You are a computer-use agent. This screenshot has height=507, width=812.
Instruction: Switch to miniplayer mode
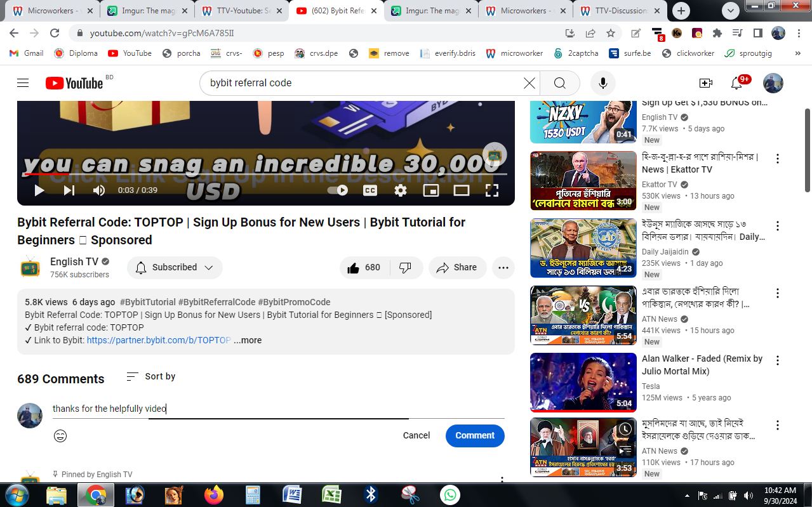[x=431, y=190]
